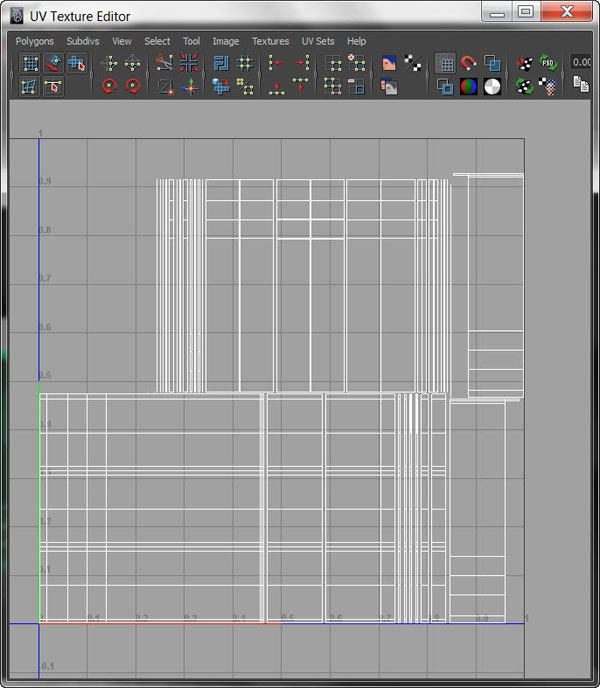Click the copy UVs icon
The image size is (600, 688).
pyautogui.click(x=581, y=86)
